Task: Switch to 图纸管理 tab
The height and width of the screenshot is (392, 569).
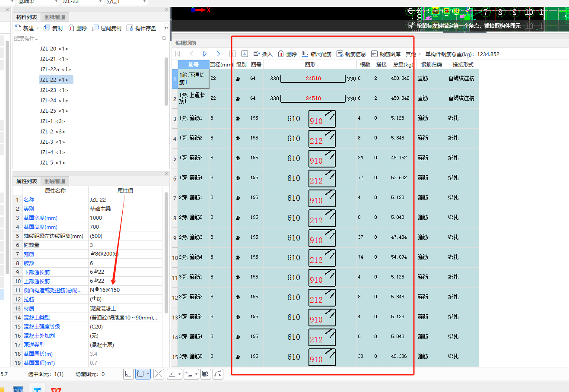Action: tap(55, 17)
